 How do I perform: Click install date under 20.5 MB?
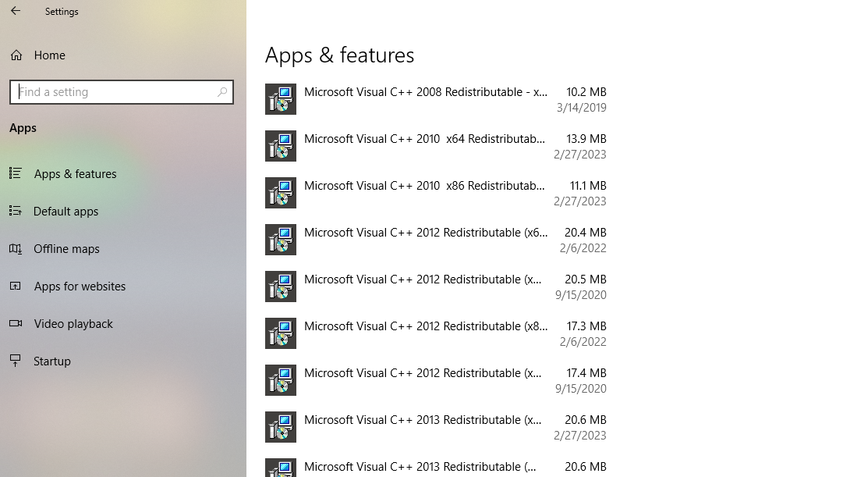[x=581, y=295]
